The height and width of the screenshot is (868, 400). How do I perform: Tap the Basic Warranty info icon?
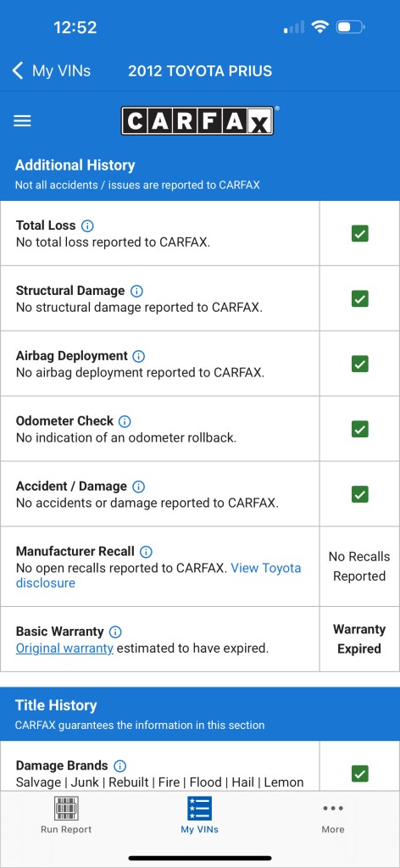point(115,632)
